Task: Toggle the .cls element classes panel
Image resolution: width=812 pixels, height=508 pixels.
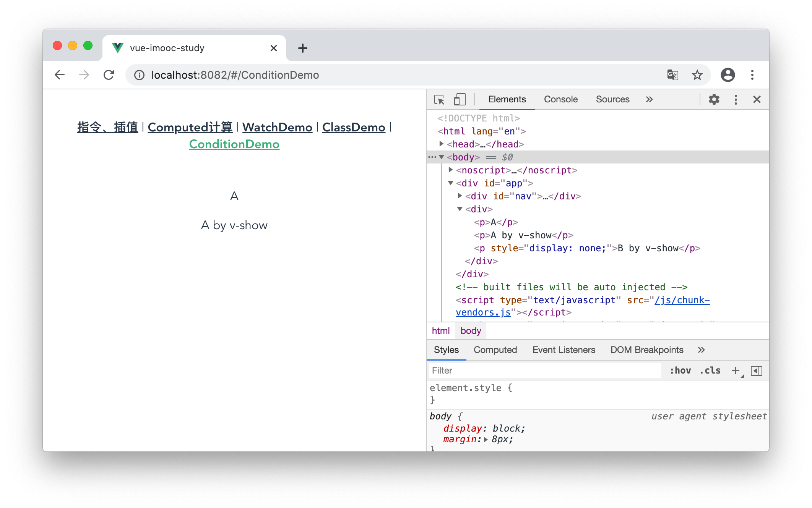Action: pos(710,370)
